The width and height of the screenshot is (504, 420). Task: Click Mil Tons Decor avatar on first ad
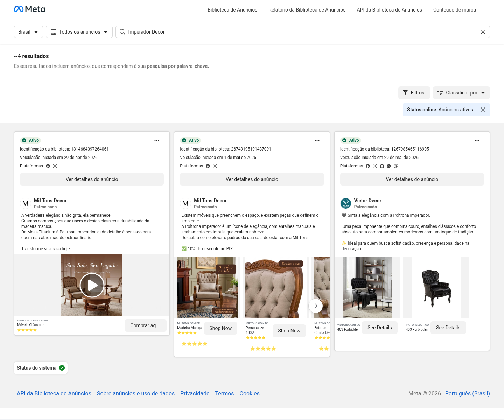coord(26,203)
